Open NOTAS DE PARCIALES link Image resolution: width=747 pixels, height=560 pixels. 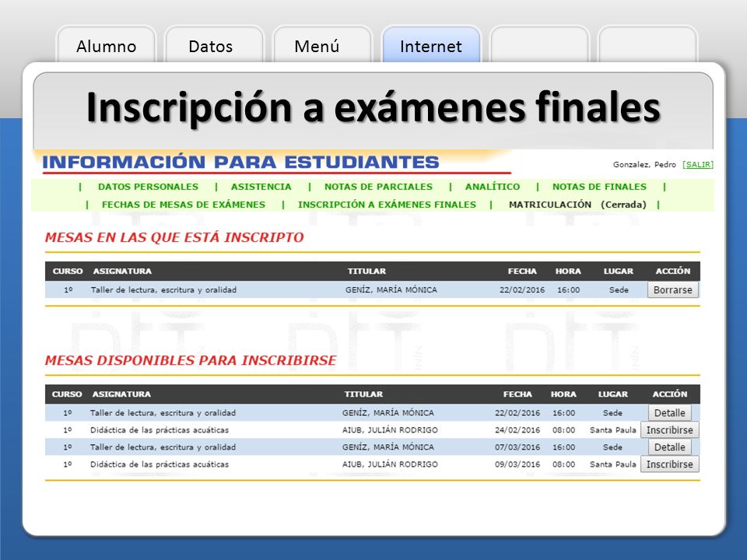[378, 187]
